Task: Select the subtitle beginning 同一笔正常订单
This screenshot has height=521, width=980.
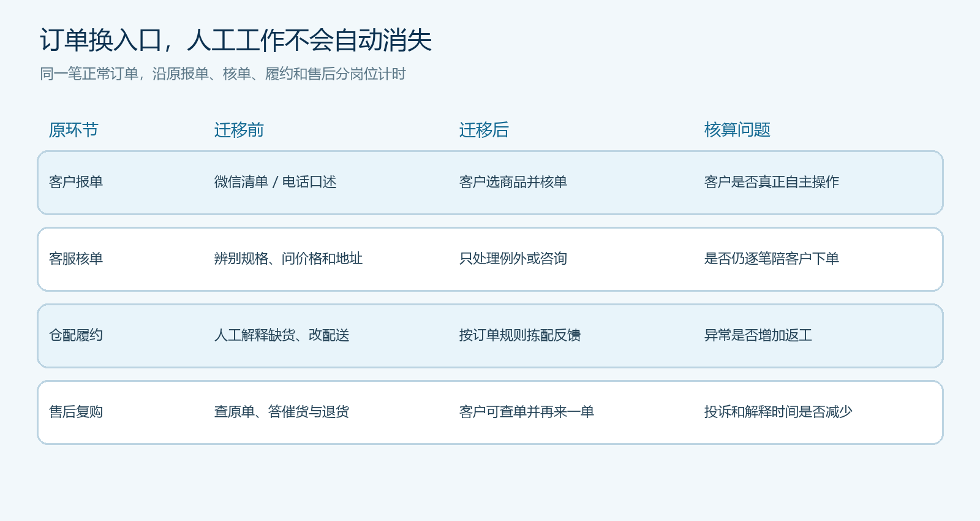Action: tap(223, 74)
